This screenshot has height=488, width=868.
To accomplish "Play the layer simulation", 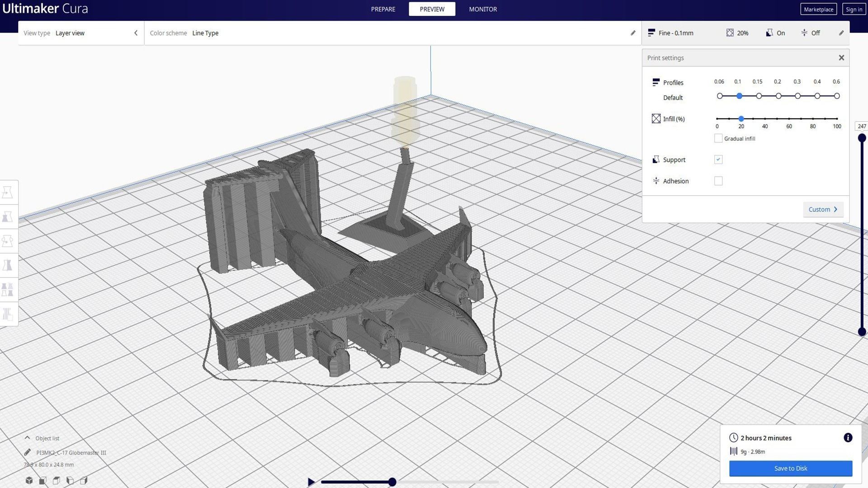I will 311,482.
